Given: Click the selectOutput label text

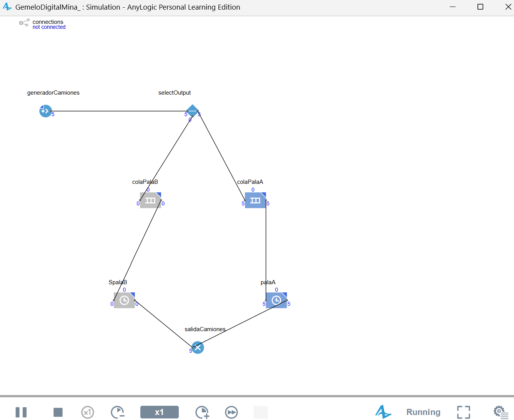Looking at the screenshot, I should 175,93.
